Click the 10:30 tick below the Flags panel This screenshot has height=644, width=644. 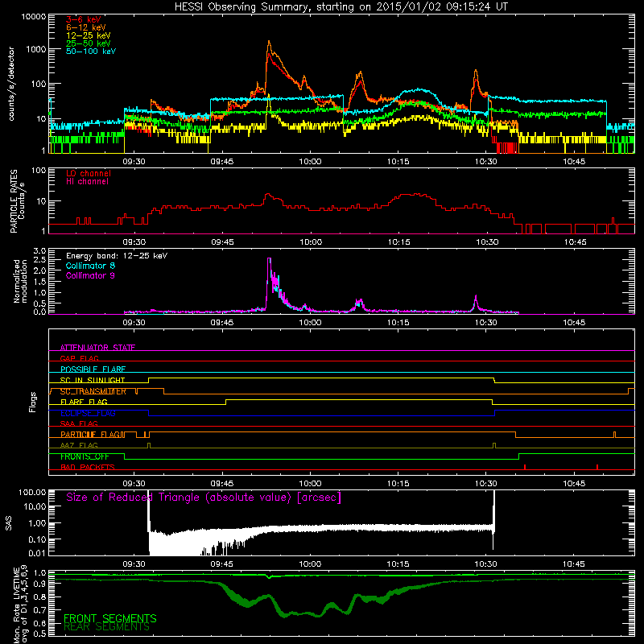point(486,484)
